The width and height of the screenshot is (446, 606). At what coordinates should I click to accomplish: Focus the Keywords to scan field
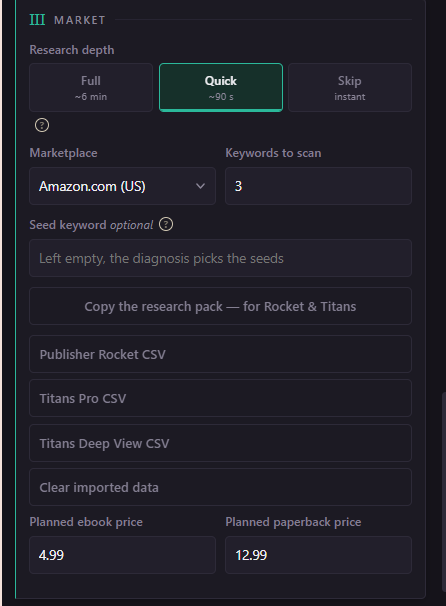point(318,186)
